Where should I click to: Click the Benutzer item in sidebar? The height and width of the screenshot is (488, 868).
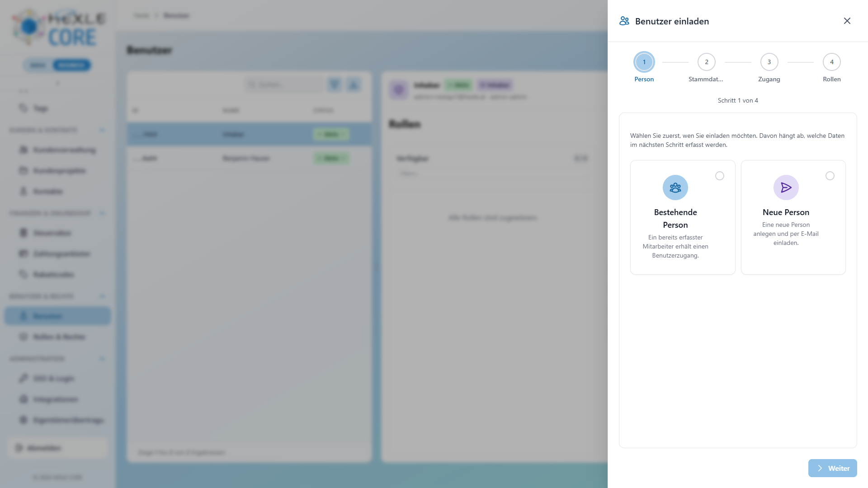click(x=57, y=316)
